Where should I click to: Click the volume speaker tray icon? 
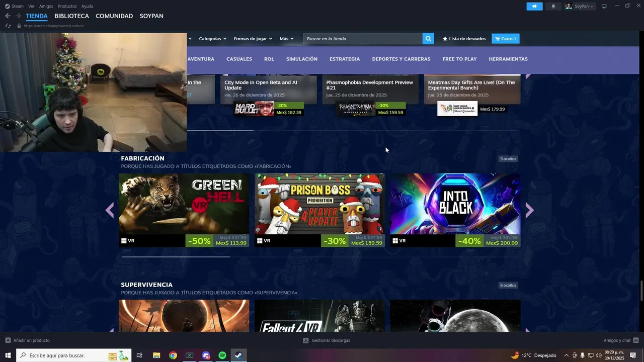pos(599,355)
